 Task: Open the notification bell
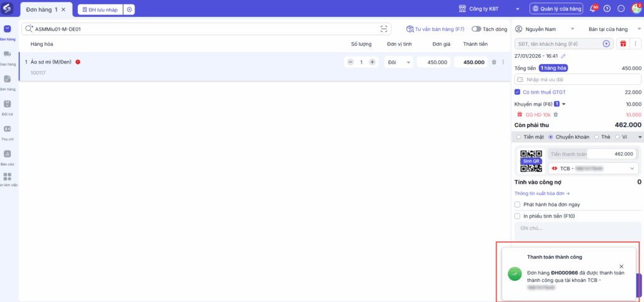pos(592,9)
